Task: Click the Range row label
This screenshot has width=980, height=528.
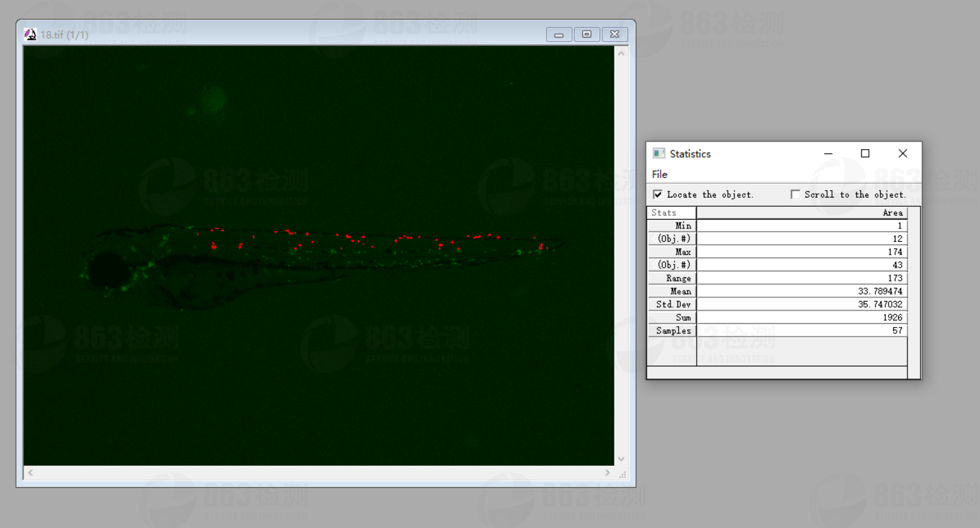Action: click(672, 278)
